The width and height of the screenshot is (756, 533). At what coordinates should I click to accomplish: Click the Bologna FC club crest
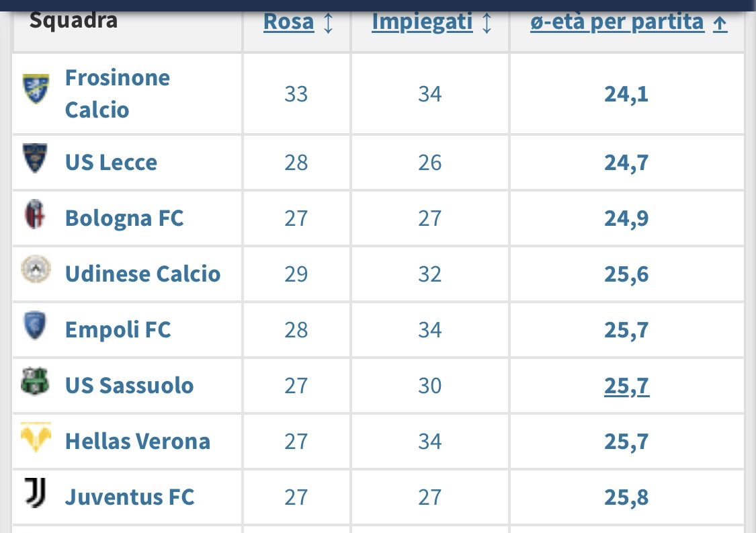coord(35,214)
